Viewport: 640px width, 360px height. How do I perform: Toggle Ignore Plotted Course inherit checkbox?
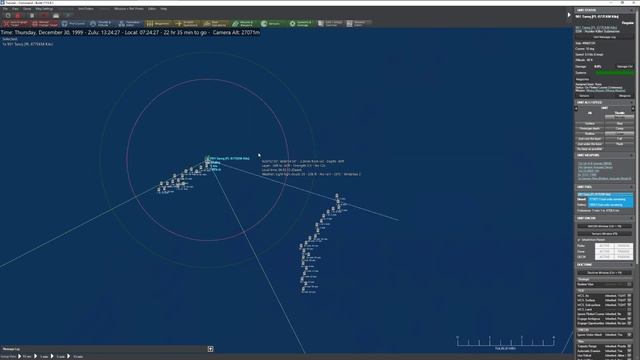pyautogui.click(x=629, y=314)
